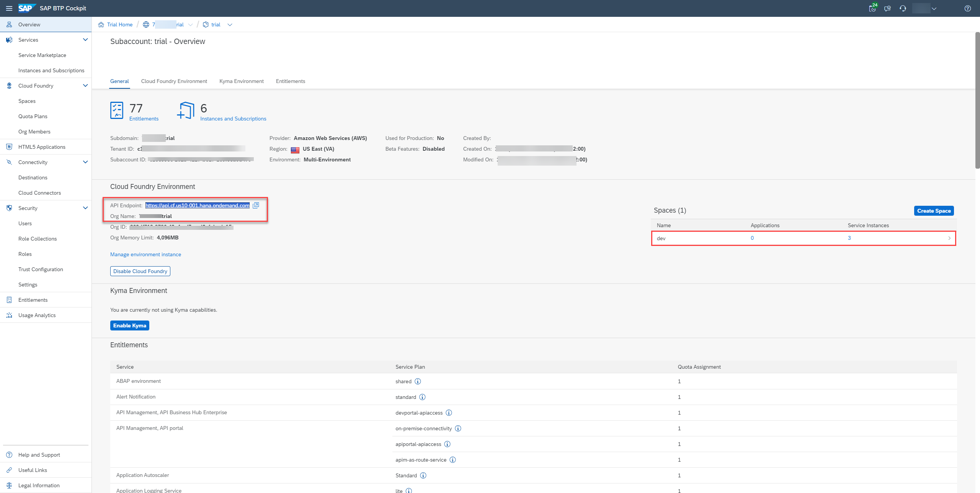Viewport: 980px width, 493px height.
Task: Show info for shared service plan
Action: 418,381
